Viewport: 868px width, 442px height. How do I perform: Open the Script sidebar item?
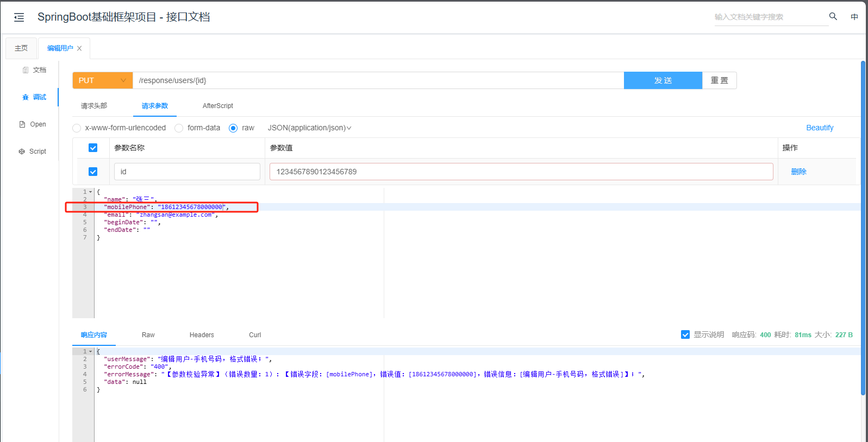[x=33, y=151]
